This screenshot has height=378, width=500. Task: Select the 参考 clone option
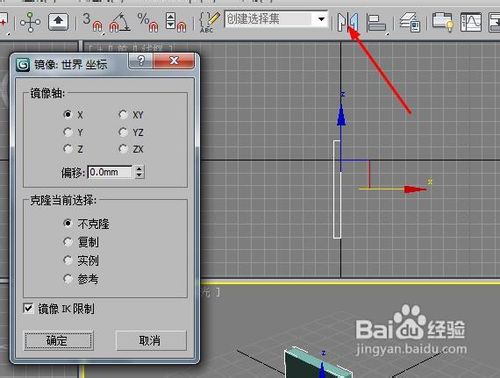(x=68, y=278)
